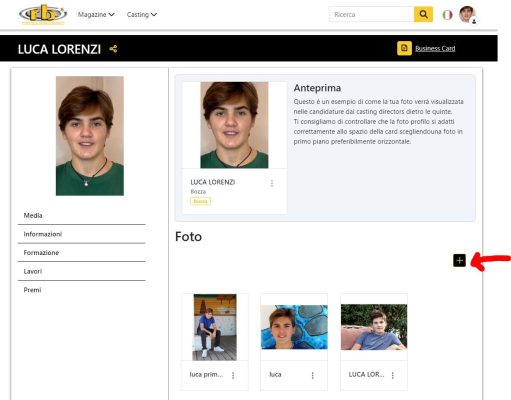
Task: Open the 'luca' swimming pool photo
Action: 294,327
